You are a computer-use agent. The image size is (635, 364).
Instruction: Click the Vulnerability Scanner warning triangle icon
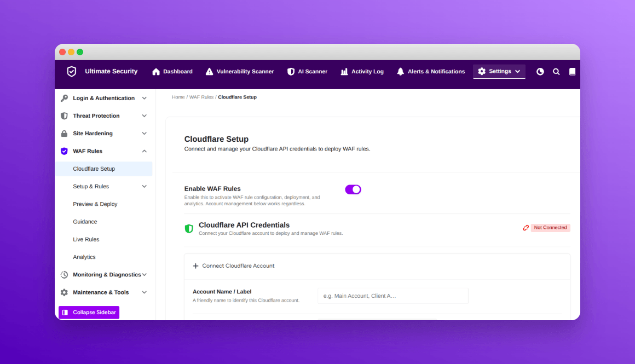tap(209, 72)
